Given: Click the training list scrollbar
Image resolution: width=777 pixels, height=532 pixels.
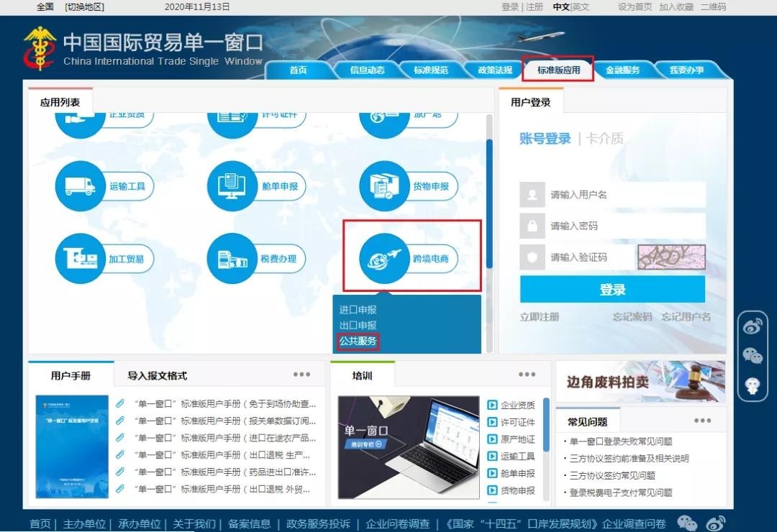Looking at the screenshot, I should coord(546,424).
